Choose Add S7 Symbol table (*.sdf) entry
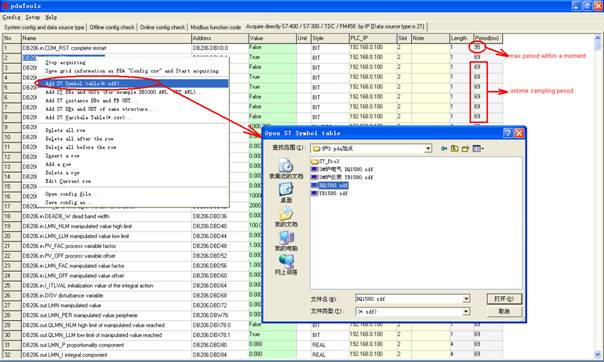 [133, 83]
